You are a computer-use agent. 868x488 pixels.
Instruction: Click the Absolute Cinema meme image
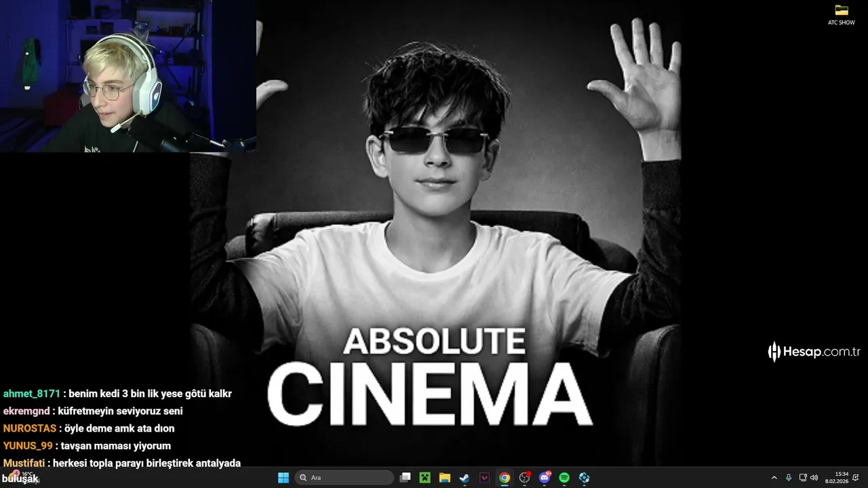click(x=435, y=233)
